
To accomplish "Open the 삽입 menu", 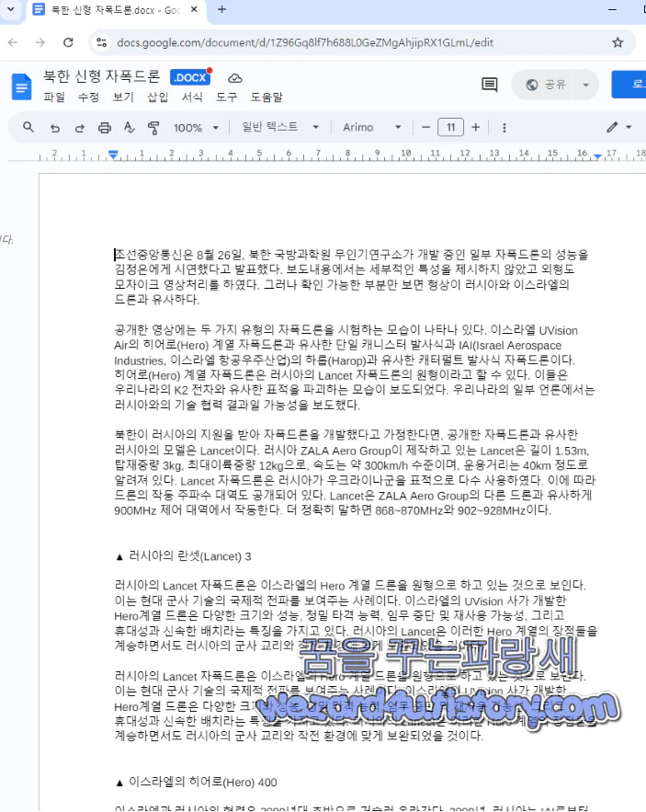I will [158, 97].
